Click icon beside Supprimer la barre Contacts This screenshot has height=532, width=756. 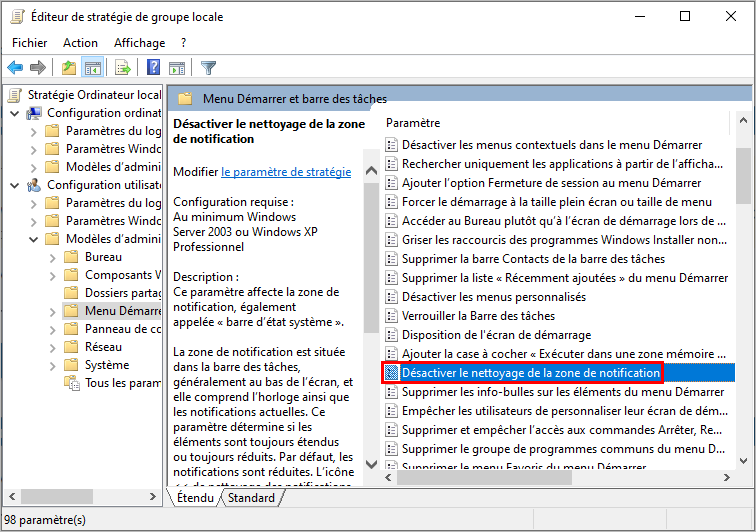pos(391,259)
